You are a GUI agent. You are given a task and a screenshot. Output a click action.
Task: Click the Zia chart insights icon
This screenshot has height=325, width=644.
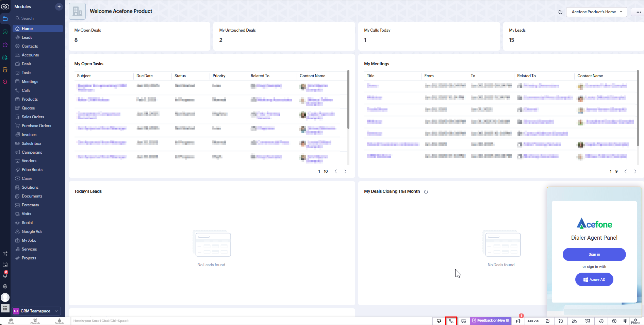point(547,321)
